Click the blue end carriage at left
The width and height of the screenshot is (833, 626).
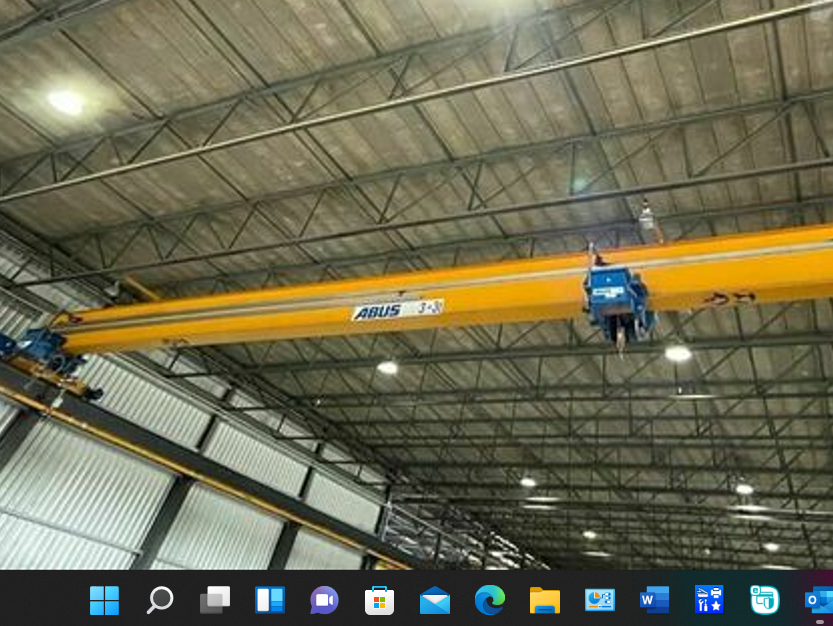(42, 352)
